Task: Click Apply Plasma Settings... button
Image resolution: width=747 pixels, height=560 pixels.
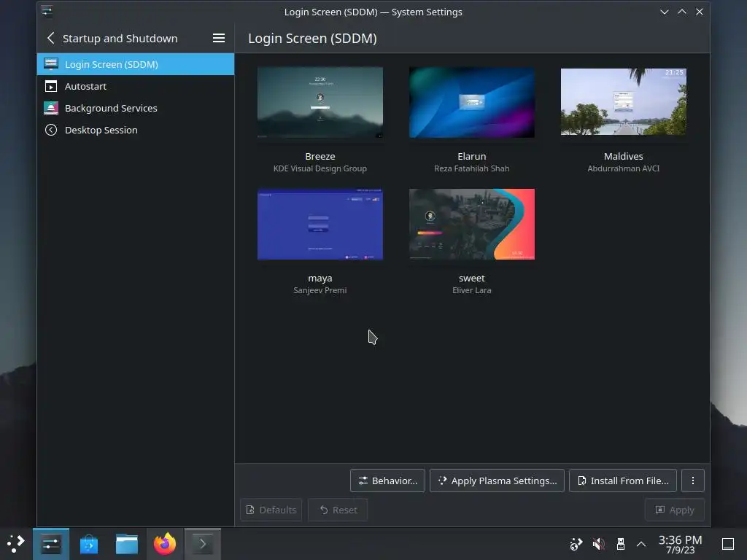Action: point(497,481)
